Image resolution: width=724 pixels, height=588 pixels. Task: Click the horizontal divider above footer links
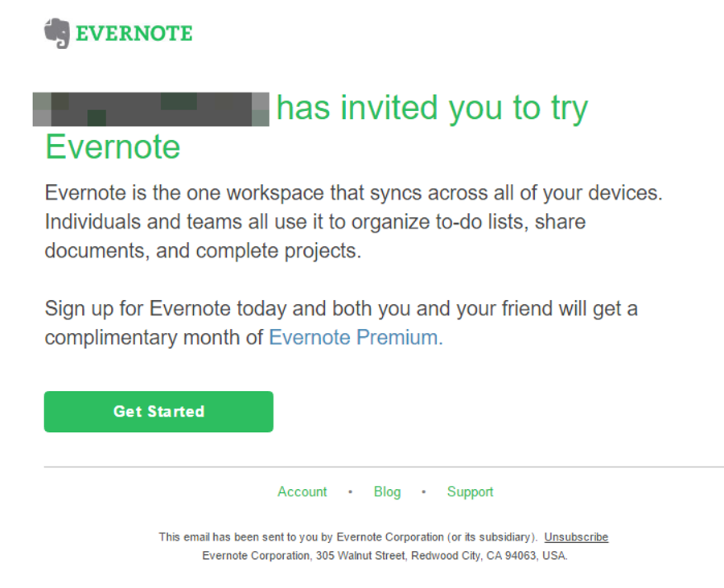coord(384,467)
